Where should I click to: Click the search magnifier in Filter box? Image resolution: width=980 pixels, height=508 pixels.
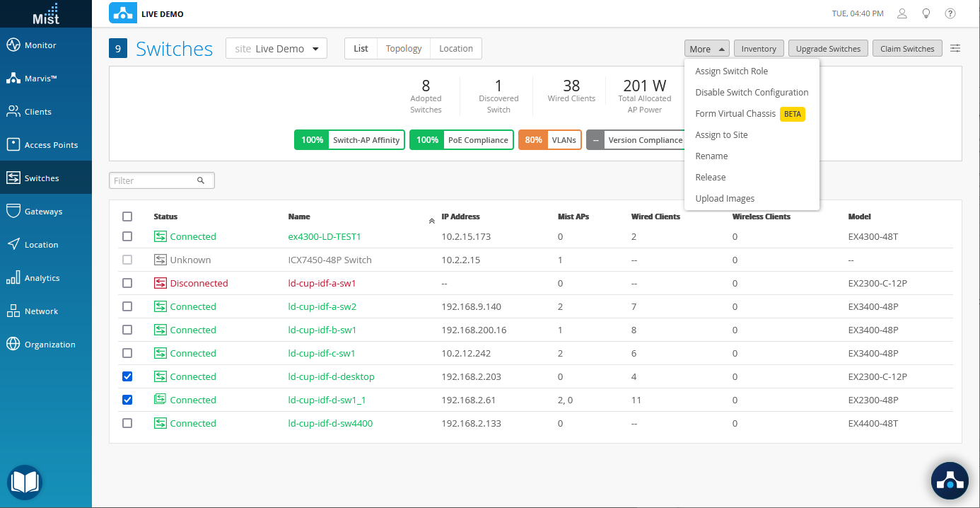pyautogui.click(x=201, y=180)
